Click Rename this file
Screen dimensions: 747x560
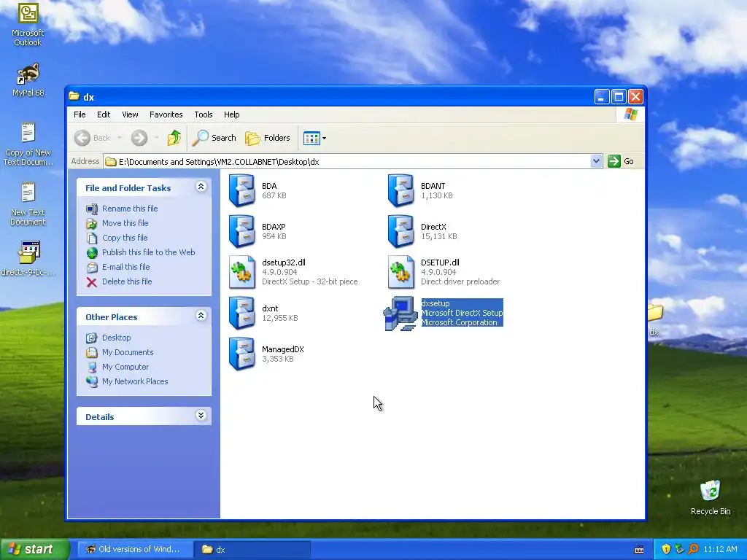point(130,209)
